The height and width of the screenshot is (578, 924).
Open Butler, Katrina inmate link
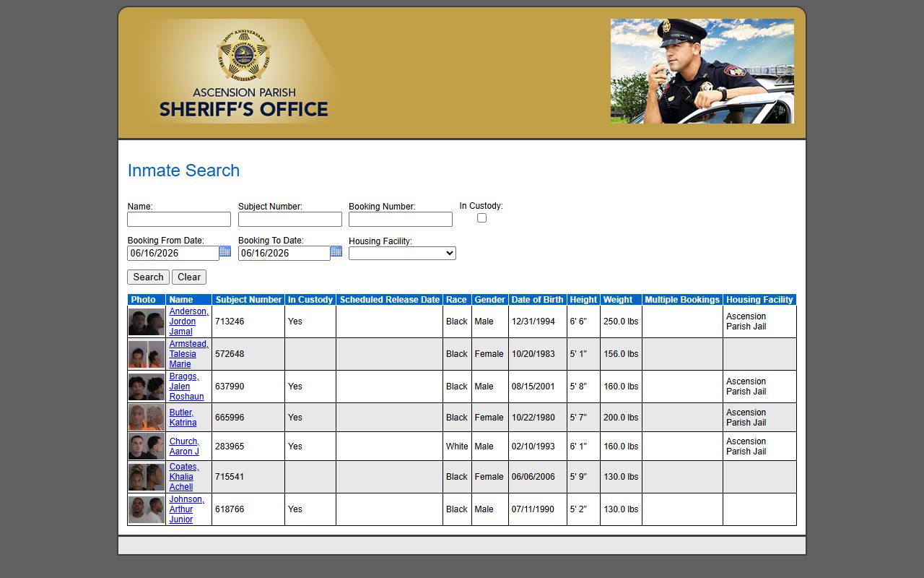(x=183, y=418)
